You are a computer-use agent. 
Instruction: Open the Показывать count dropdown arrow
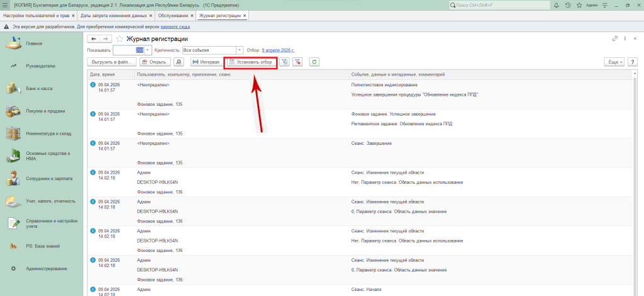(147, 50)
